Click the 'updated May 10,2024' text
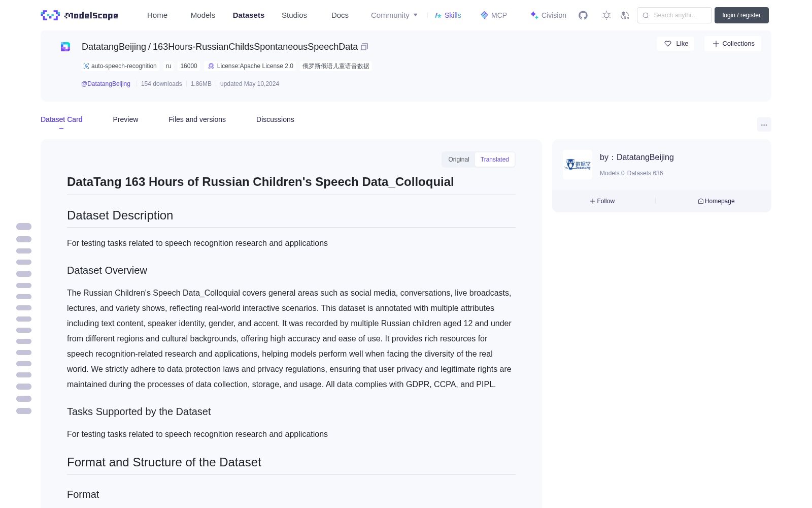The image size is (812, 508). click(x=250, y=84)
